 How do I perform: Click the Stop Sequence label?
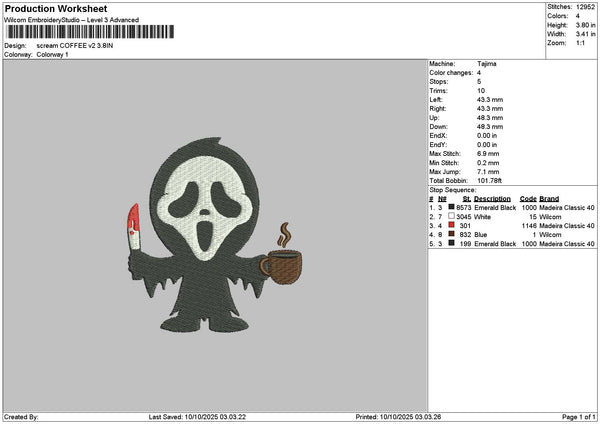click(x=453, y=190)
